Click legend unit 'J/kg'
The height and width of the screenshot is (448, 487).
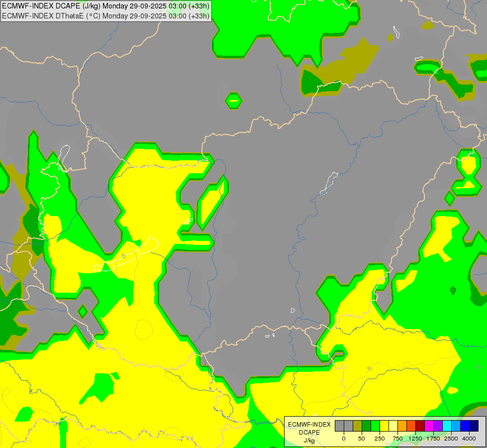(x=309, y=441)
